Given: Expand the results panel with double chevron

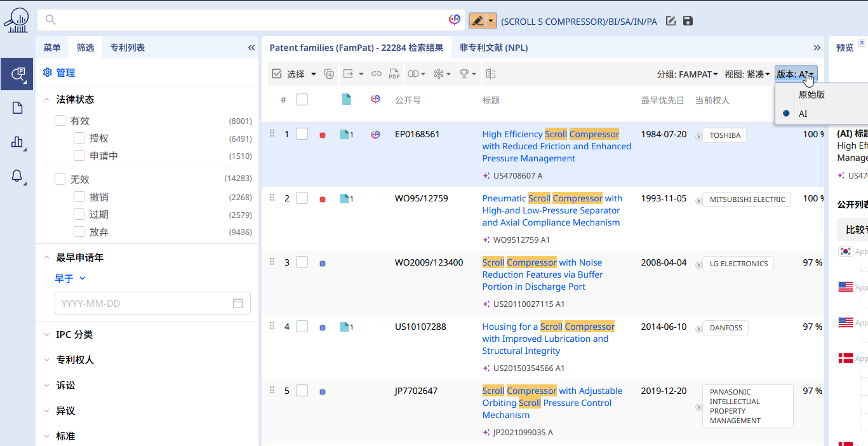Looking at the screenshot, I should 817,48.
